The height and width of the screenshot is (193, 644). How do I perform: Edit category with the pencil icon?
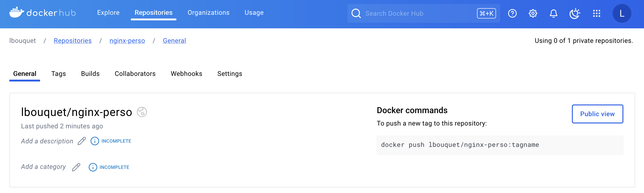coord(76,167)
